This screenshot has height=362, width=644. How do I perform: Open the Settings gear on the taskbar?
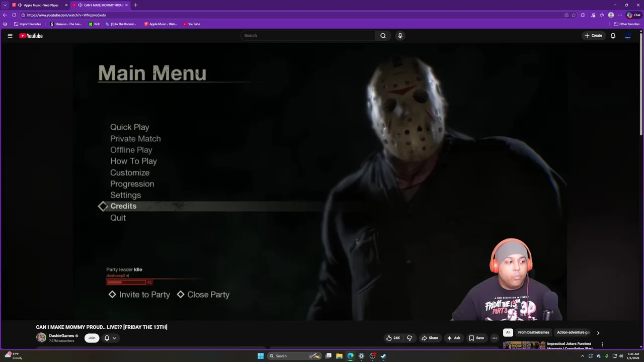pyautogui.click(x=361, y=356)
